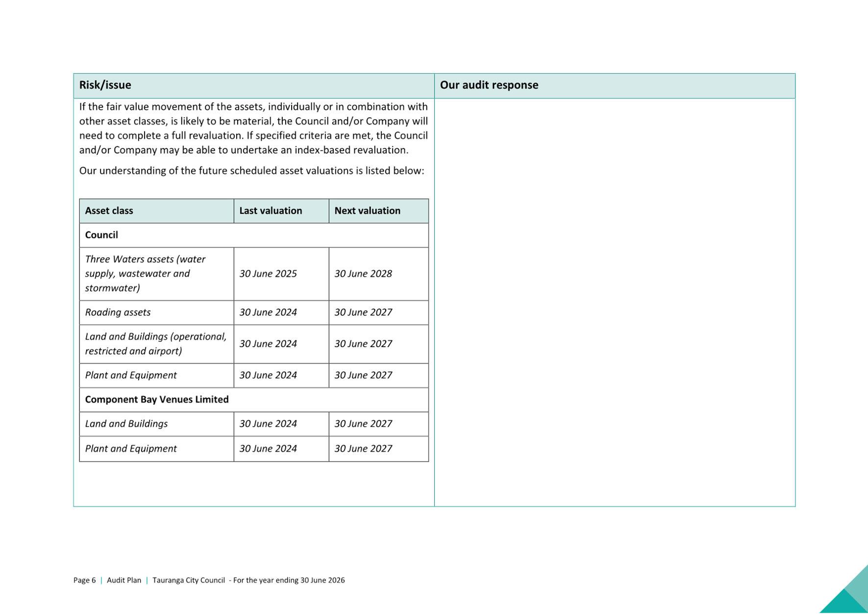Image resolution: width=868 pixels, height=614 pixels.
Task: Click the Page 6 footer label
Action: pyautogui.click(x=84, y=580)
